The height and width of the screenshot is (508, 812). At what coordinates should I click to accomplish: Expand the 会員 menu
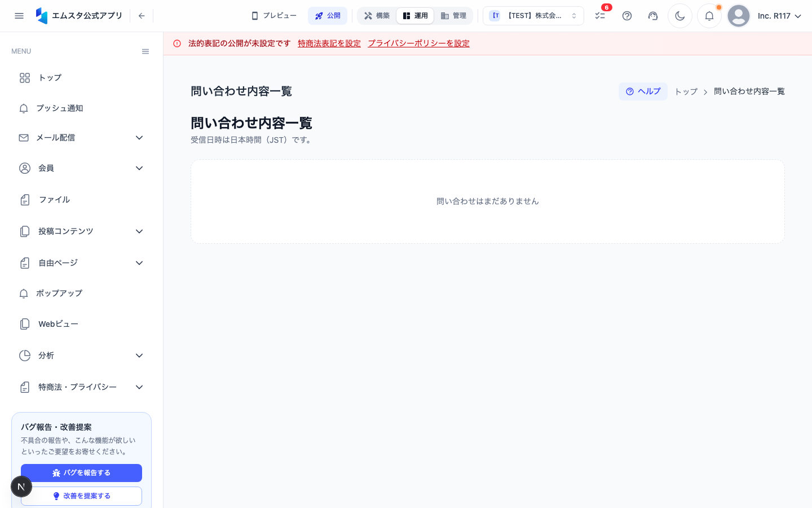[x=81, y=168]
